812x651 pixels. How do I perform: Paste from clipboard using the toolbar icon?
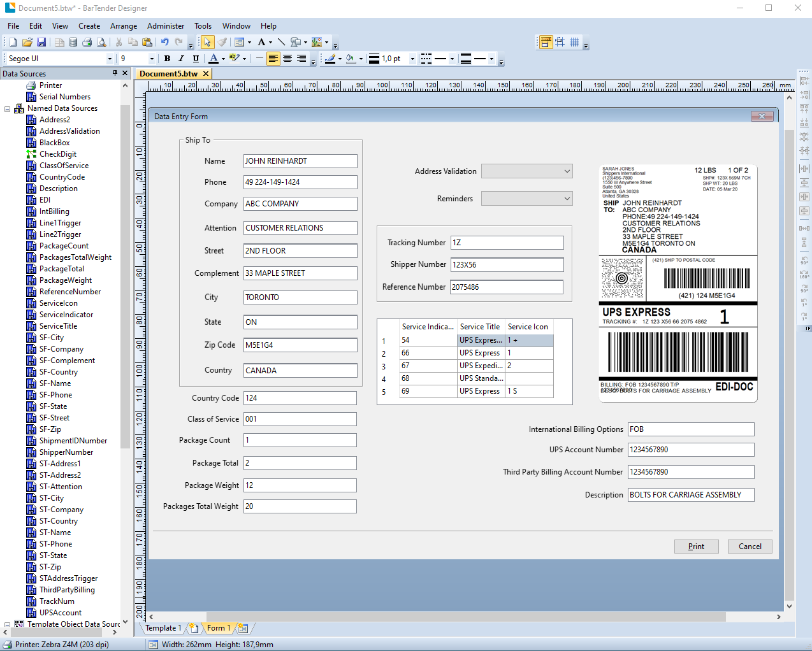(x=147, y=42)
